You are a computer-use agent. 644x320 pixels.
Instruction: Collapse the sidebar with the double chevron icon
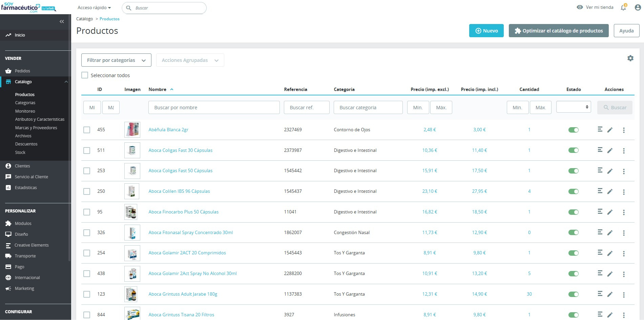[62, 22]
